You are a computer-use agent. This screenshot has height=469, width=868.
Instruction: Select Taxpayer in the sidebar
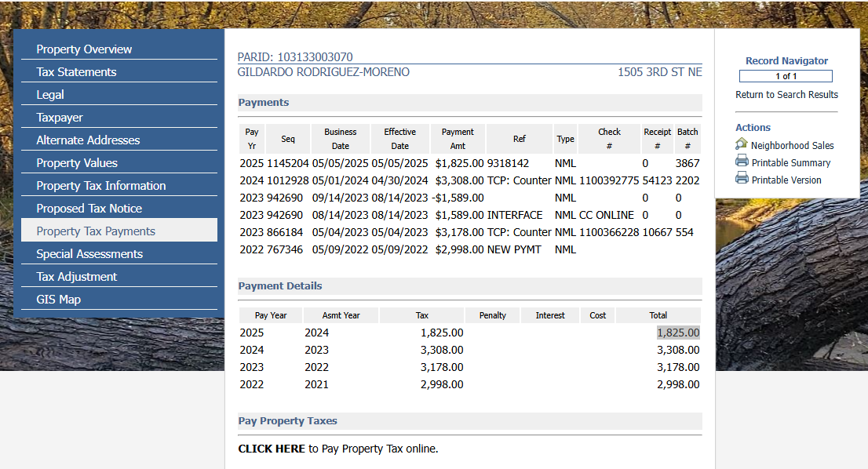pyautogui.click(x=60, y=118)
